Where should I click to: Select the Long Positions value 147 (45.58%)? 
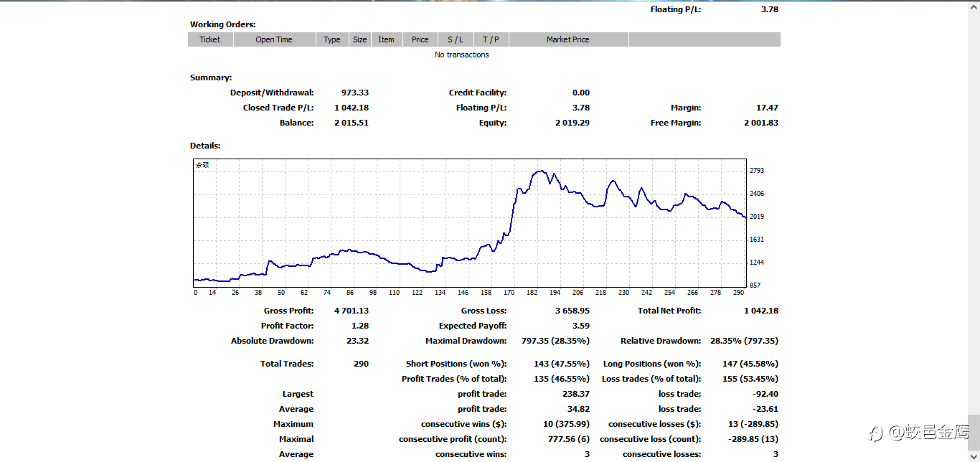coord(750,364)
